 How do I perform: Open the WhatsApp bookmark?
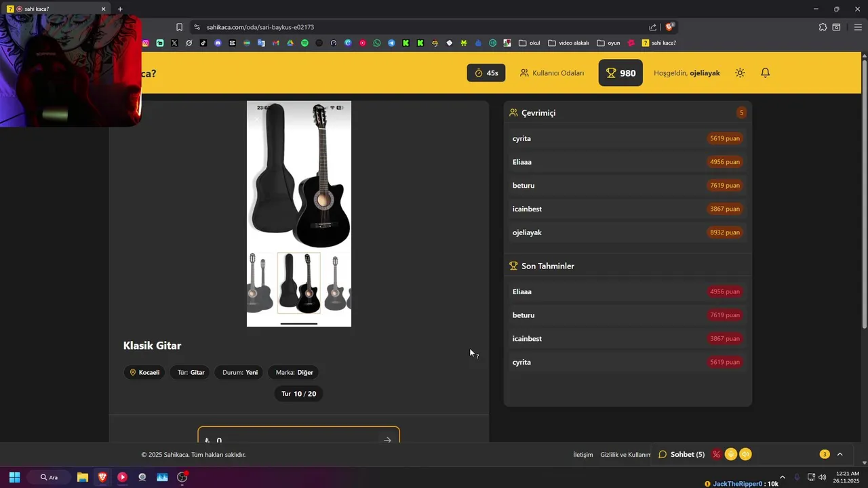pos(377,43)
